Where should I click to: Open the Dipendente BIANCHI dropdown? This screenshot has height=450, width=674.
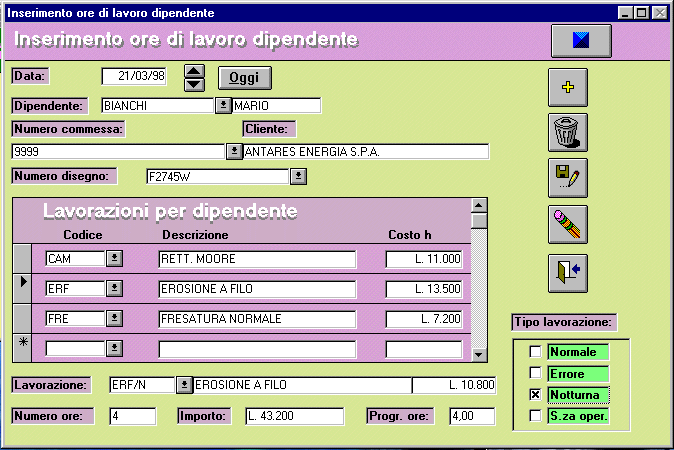(223, 105)
